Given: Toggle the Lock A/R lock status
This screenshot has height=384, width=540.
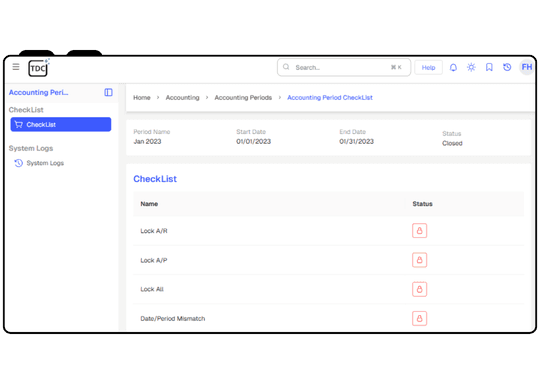Looking at the screenshot, I should 419,231.
